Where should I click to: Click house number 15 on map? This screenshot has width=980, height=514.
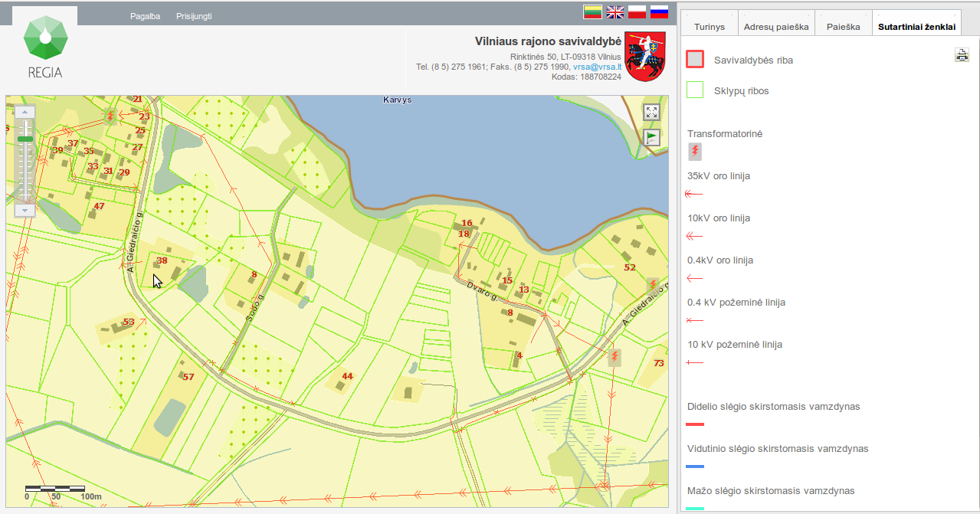click(506, 280)
